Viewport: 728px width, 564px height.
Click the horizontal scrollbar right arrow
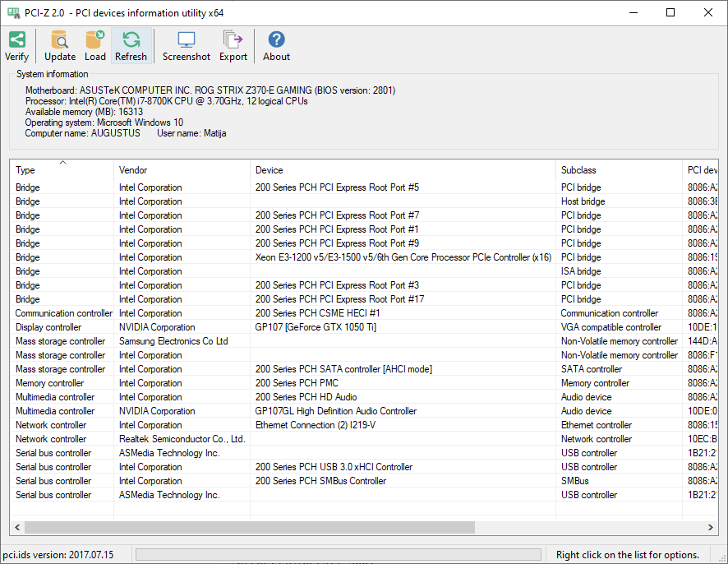click(x=711, y=527)
